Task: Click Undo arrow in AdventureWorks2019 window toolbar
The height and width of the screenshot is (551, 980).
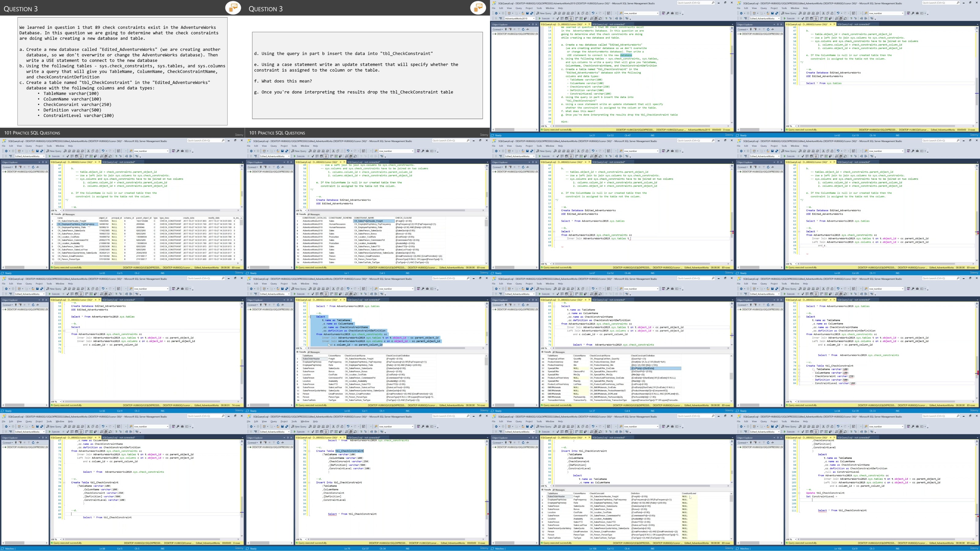Action: pyautogui.click(x=593, y=13)
